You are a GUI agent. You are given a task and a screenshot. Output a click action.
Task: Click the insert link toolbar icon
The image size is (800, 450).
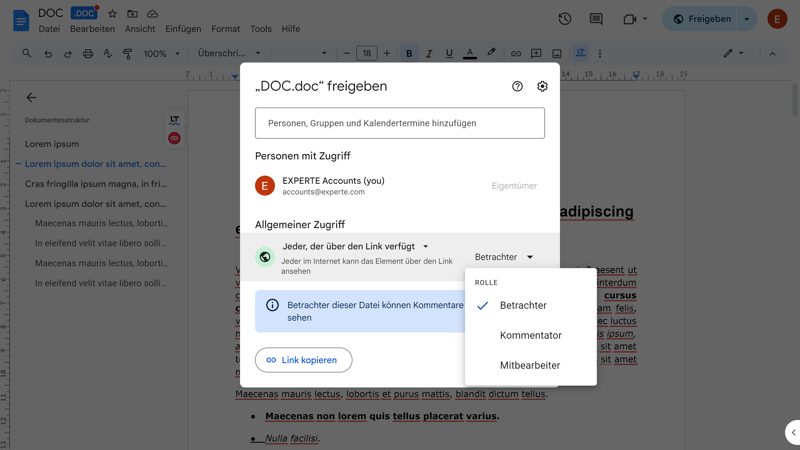pyautogui.click(x=516, y=54)
